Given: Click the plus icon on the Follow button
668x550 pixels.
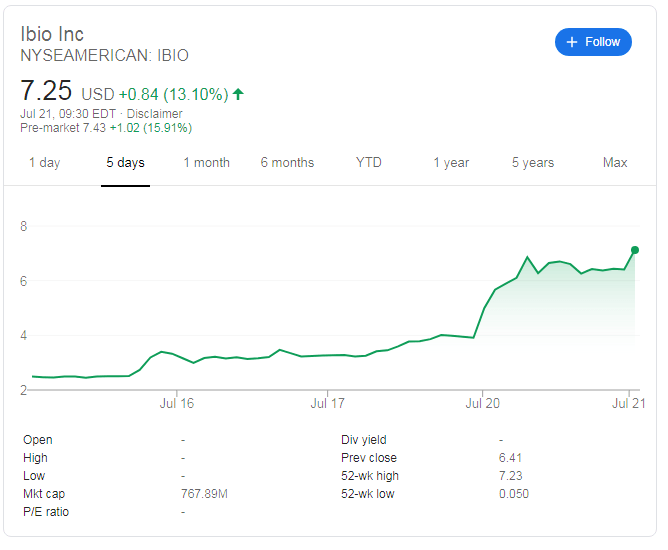Looking at the screenshot, I should tap(572, 42).
